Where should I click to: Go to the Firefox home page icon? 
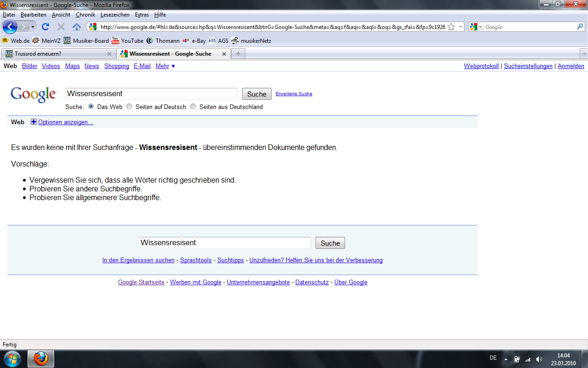pos(77,27)
